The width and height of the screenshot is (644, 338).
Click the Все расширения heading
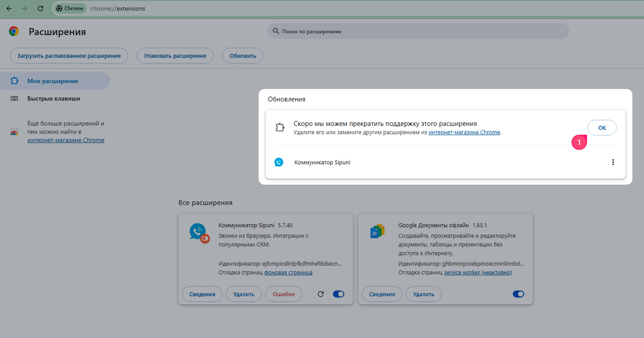tap(205, 203)
